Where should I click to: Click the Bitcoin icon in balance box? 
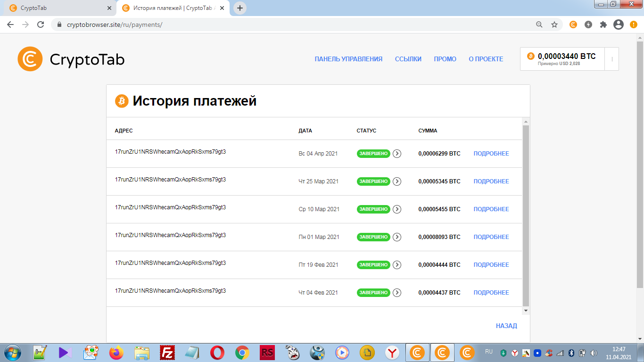[x=531, y=56]
